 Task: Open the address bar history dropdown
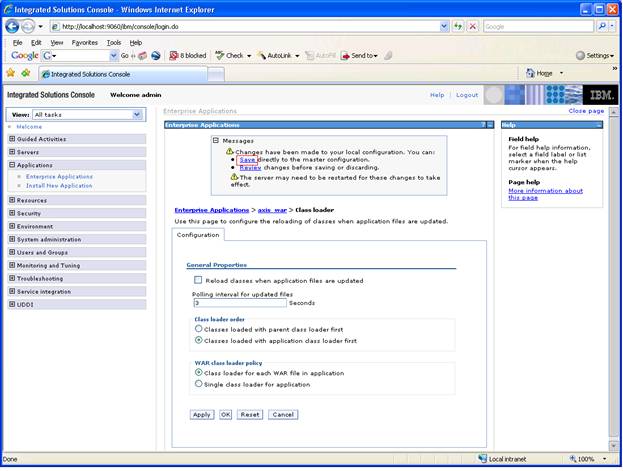(x=444, y=27)
